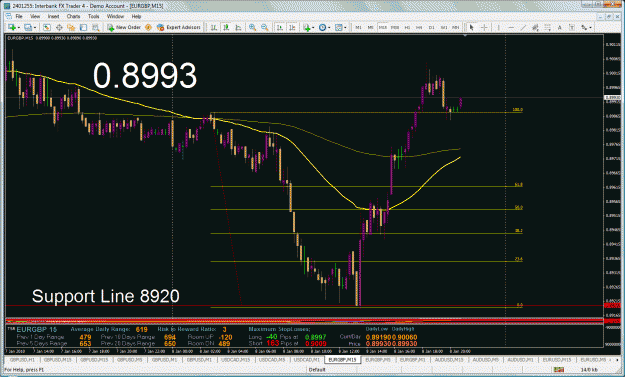Select the H1 timeframe button
This screenshot has height=377, width=625.
[407, 27]
